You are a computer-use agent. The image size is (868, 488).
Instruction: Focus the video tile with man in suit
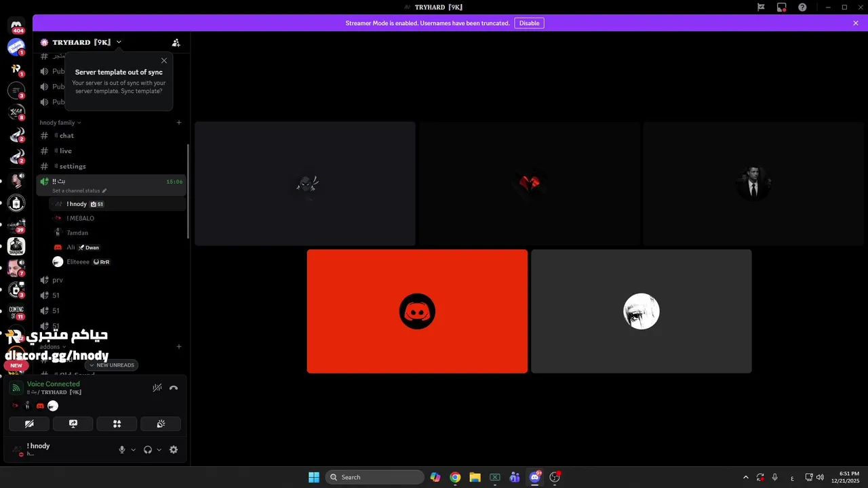[x=753, y=183]
